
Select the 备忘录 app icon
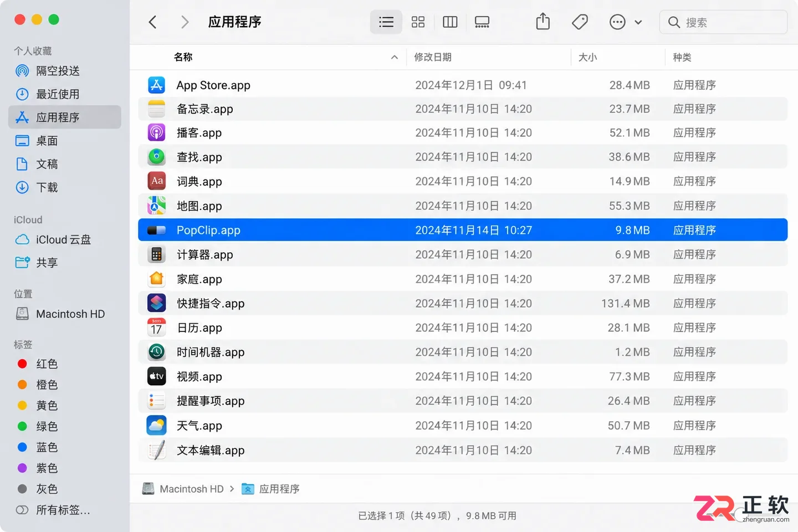point(156,109)
